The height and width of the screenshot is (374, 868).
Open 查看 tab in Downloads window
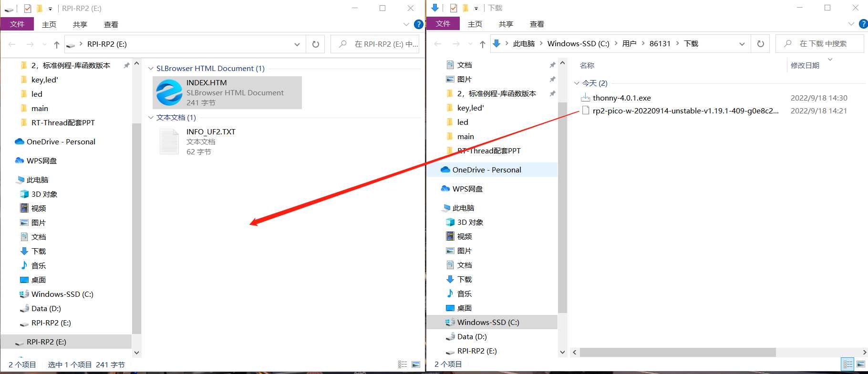click(537, 24)
